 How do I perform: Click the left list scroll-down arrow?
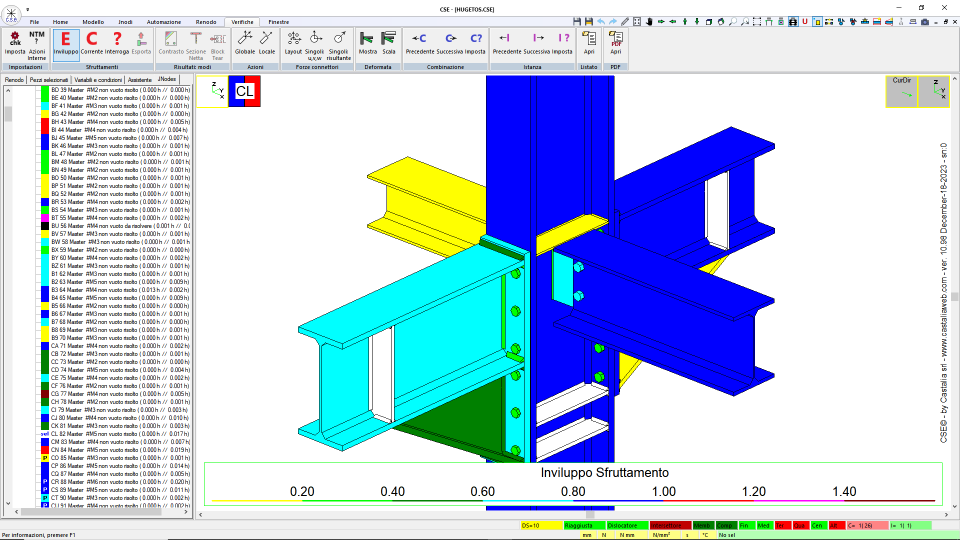coord(8,504)
